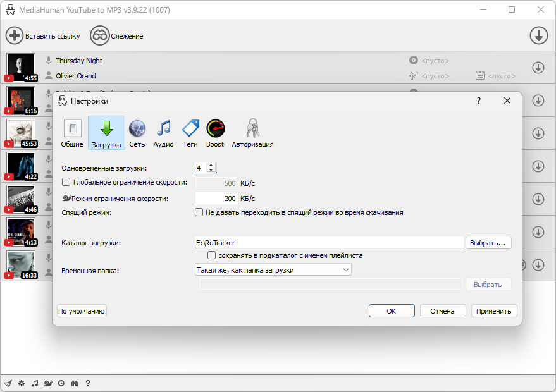This screenshot has height=392, width=556.
Task: Click the Olivier Orand artist name
Action: [75, 76]
